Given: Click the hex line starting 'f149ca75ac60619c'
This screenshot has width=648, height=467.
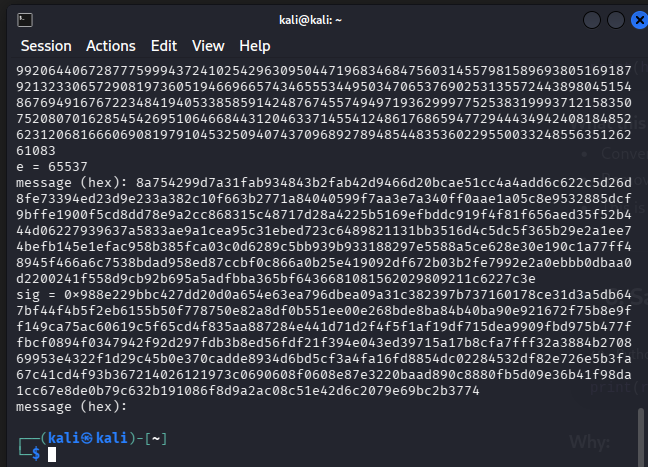Looking at the screenshot, I should pos(324,327).
